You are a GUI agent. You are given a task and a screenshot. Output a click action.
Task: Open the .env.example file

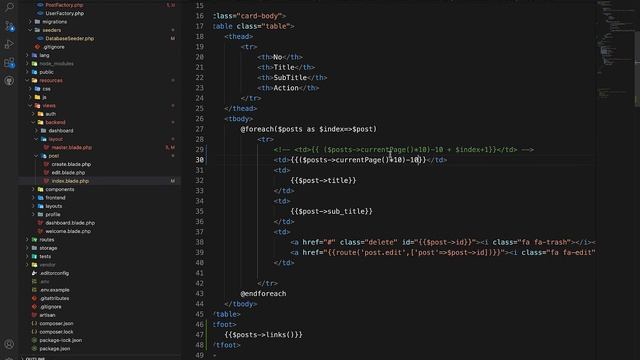(x=54, y=290)
